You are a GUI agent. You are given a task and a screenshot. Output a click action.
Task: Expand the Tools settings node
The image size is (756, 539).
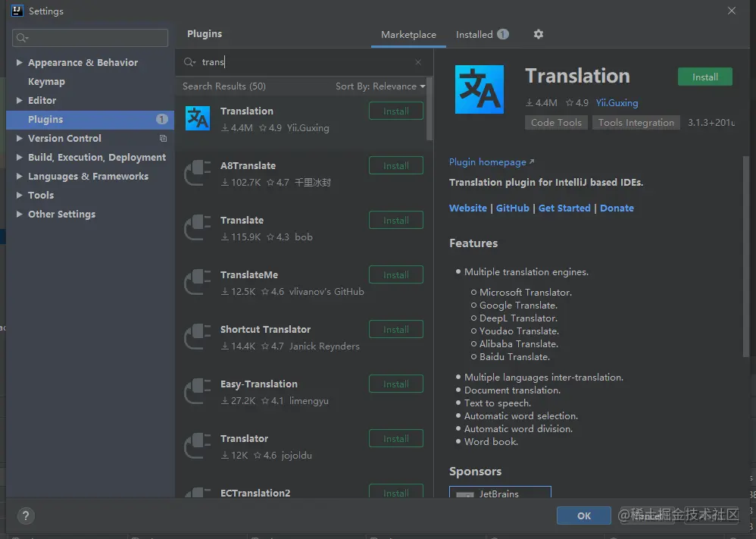pos(19,195)
